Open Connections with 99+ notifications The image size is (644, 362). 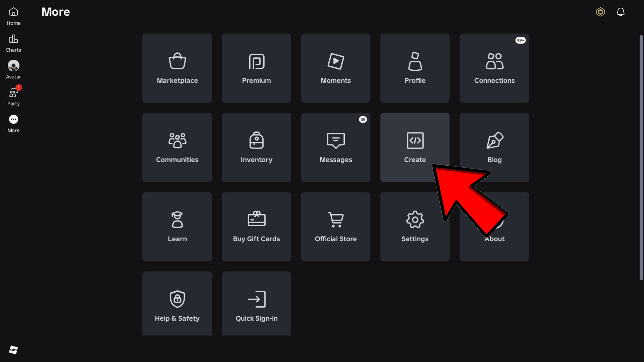click(494, 68)
